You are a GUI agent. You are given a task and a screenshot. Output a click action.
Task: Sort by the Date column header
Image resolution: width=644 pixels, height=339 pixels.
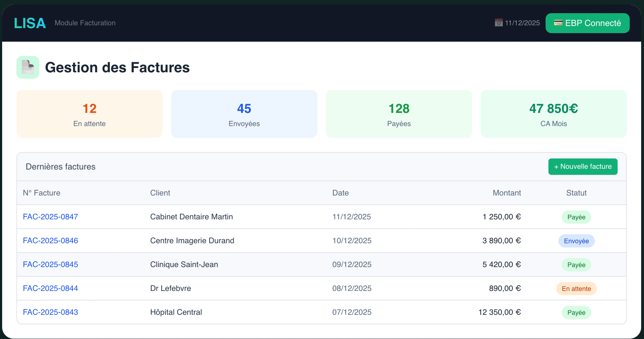point(341,193)
